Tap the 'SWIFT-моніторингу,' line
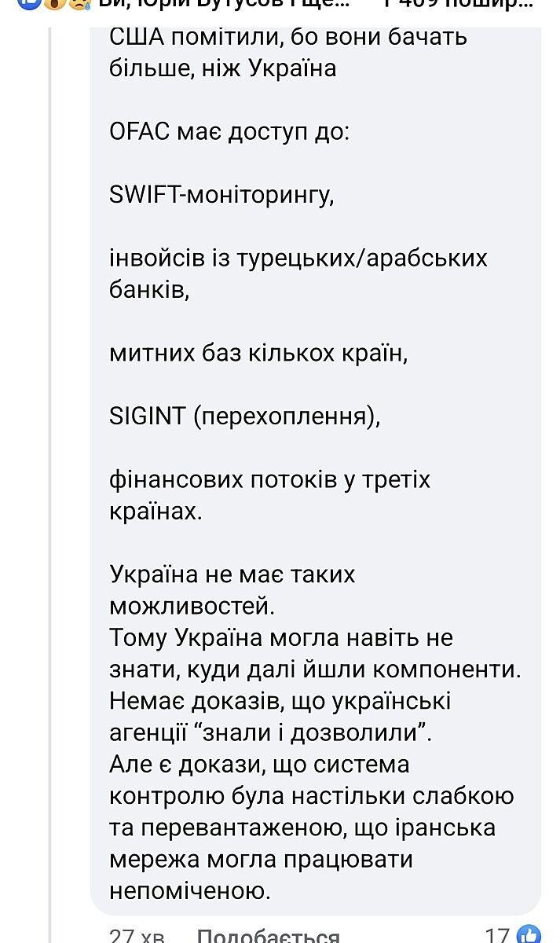Image resolution: width=560 pixels, height=943 pixels. (222, 196)
